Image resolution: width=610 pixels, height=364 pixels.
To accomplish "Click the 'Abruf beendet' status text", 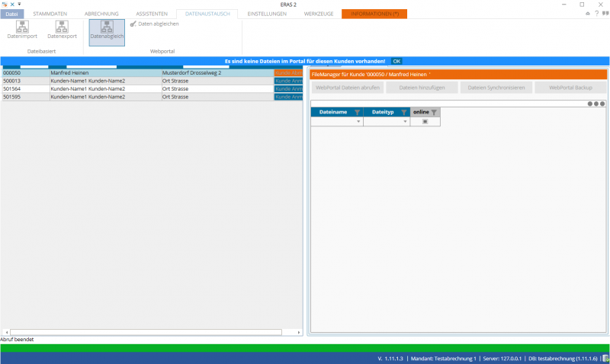I will pyautogui.click(x=17, y=340).
